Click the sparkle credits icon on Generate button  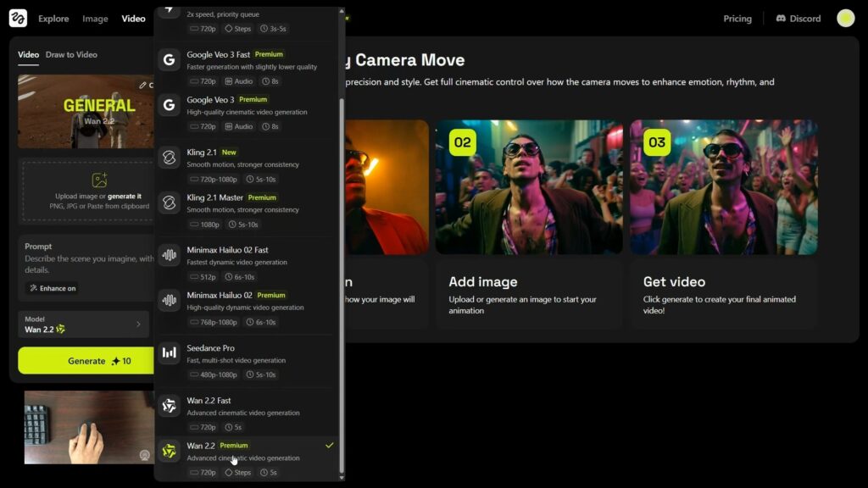click(x=115, y=361)
